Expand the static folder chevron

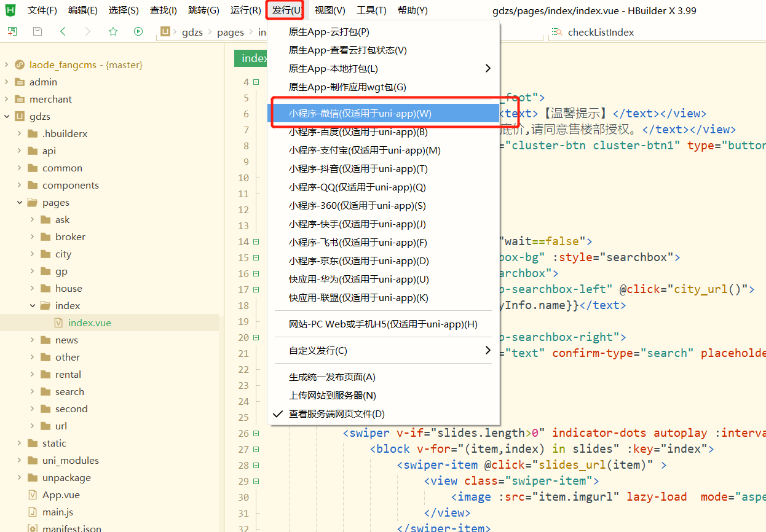(x=20, y=443)
